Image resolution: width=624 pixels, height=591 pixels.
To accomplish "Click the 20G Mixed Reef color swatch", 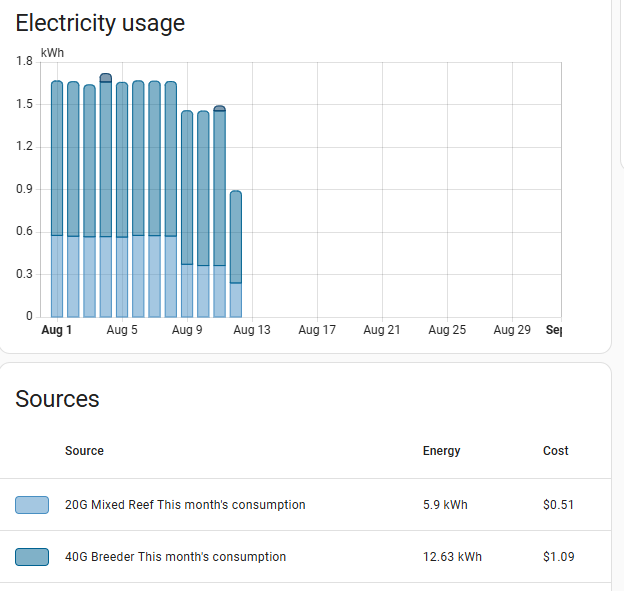I will click(x=32, y=505).
